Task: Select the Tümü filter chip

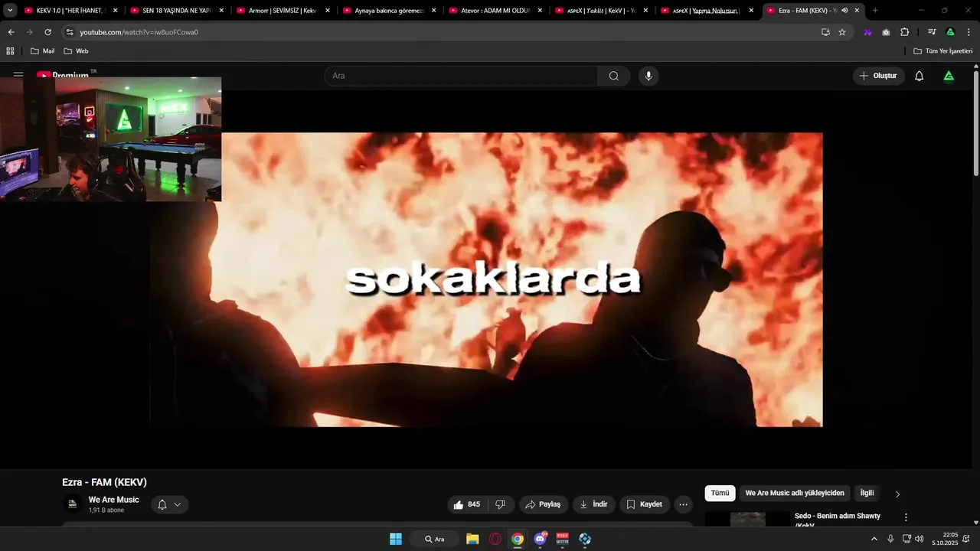Action: pyautogui.click(x=720, y=494)
